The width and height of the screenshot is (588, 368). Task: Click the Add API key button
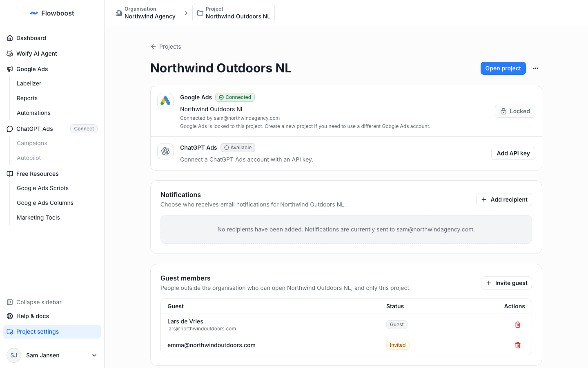pyautogui.click(x=513, y=153)
